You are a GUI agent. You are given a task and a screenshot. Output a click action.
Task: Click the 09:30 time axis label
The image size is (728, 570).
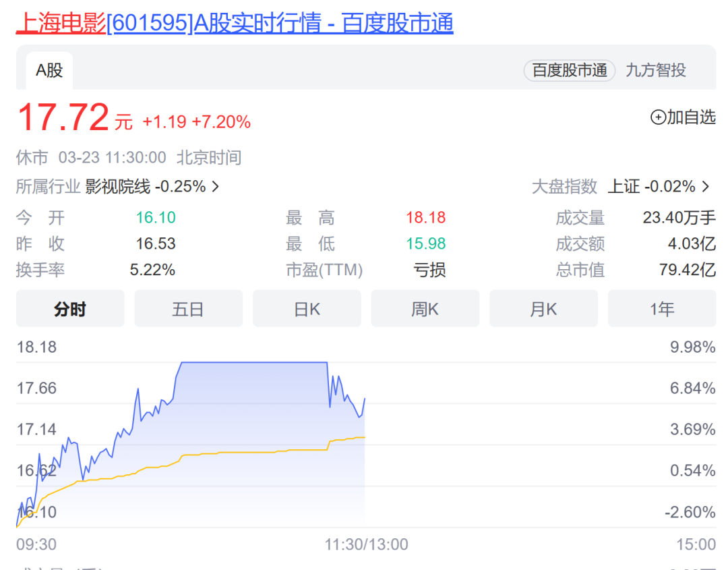[x=36, y=544]
